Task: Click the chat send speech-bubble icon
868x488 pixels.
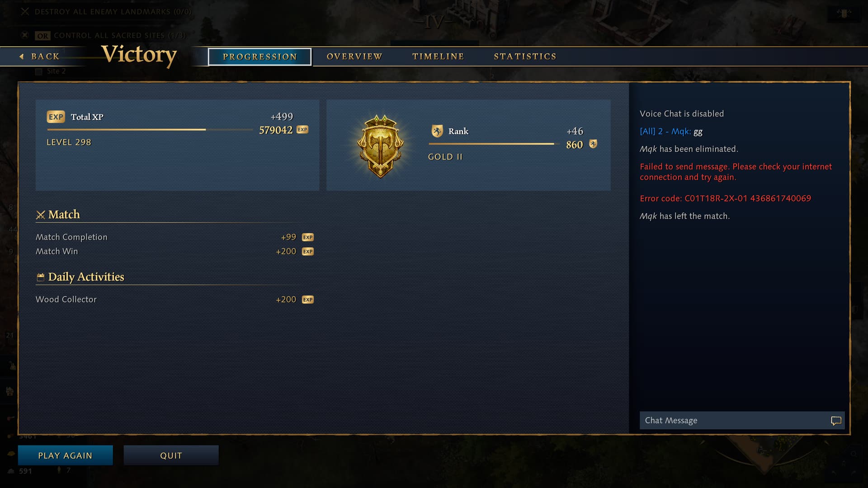Action: click(836, 421)
